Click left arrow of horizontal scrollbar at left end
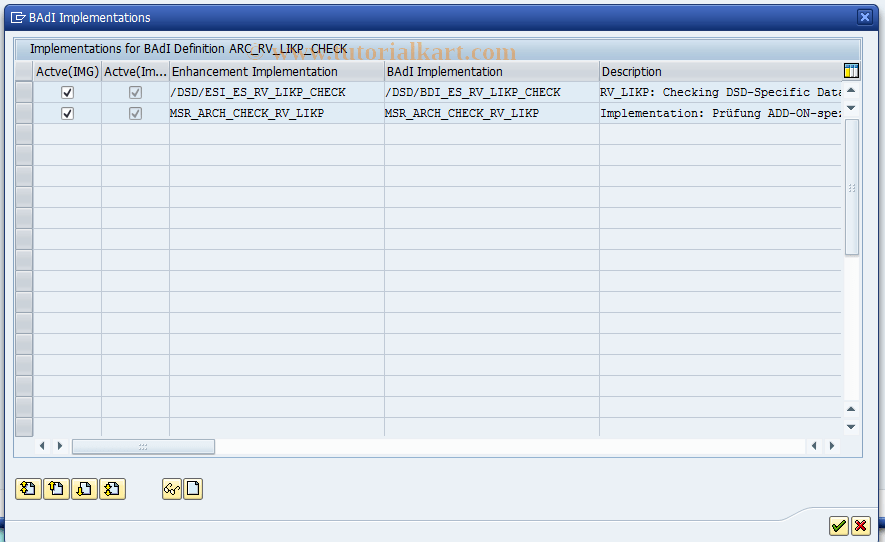The height and width of the screenshot is (542, 885). tap(42, 446)
